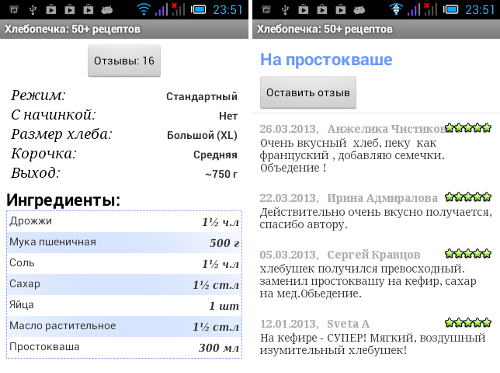Image resolution: width=500 pixels, height=373 pixels.
Task: Tap the no-signal SIM icon on left screen
Action: click(x=178, y=9)
